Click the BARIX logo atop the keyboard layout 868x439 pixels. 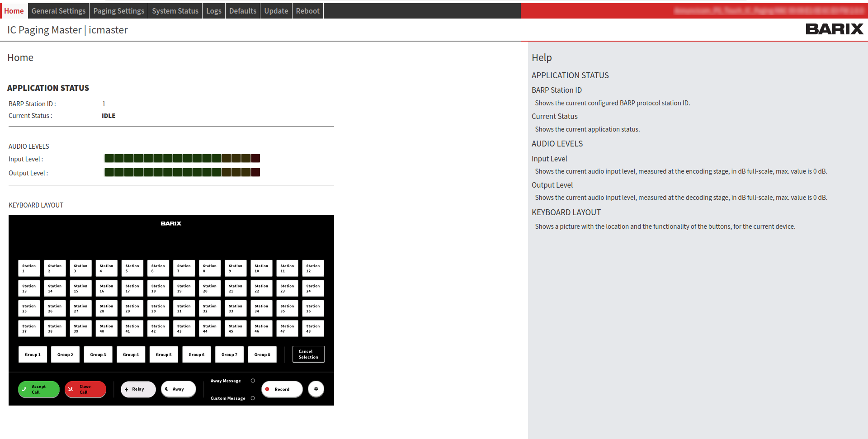pyautogui.click(x=171, y=224)
